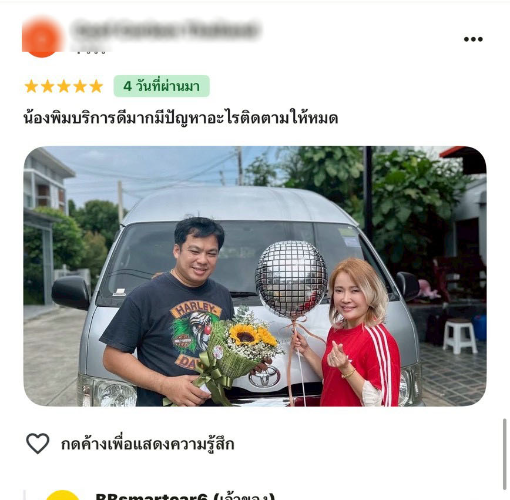Screen dimensions: 510x500
Task: Click the disco ball balloon in the photo
Action: tap(291, 279)
